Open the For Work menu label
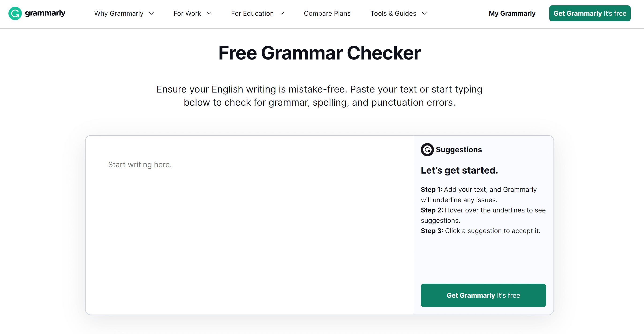The image size is (644, 334). [x=187, y=14]
